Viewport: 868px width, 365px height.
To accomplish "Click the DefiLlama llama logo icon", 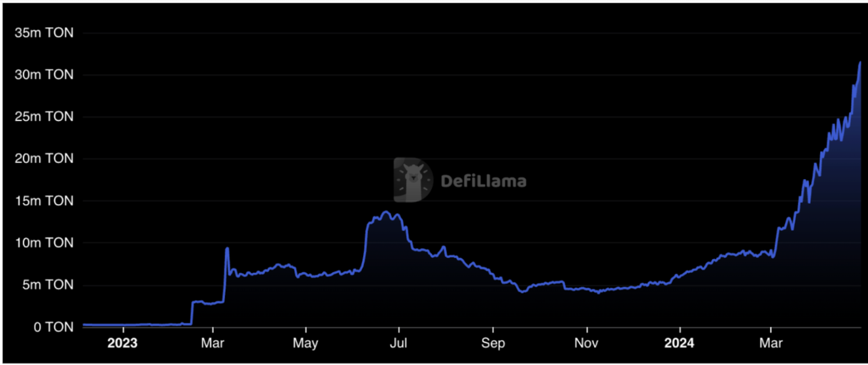I will [x=413, y=180].
